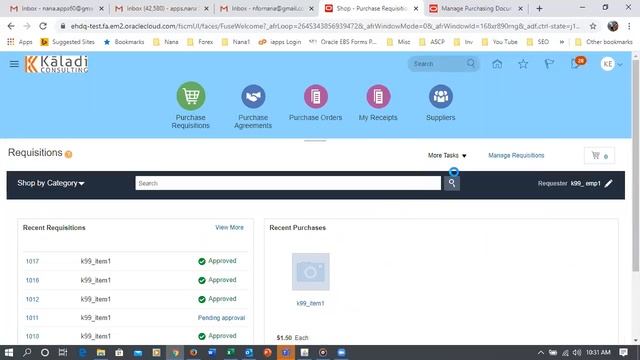The height and width of the screenshot is (360, 640).
Task: Open Favorites star icon in header
Action: coord(523,64)
